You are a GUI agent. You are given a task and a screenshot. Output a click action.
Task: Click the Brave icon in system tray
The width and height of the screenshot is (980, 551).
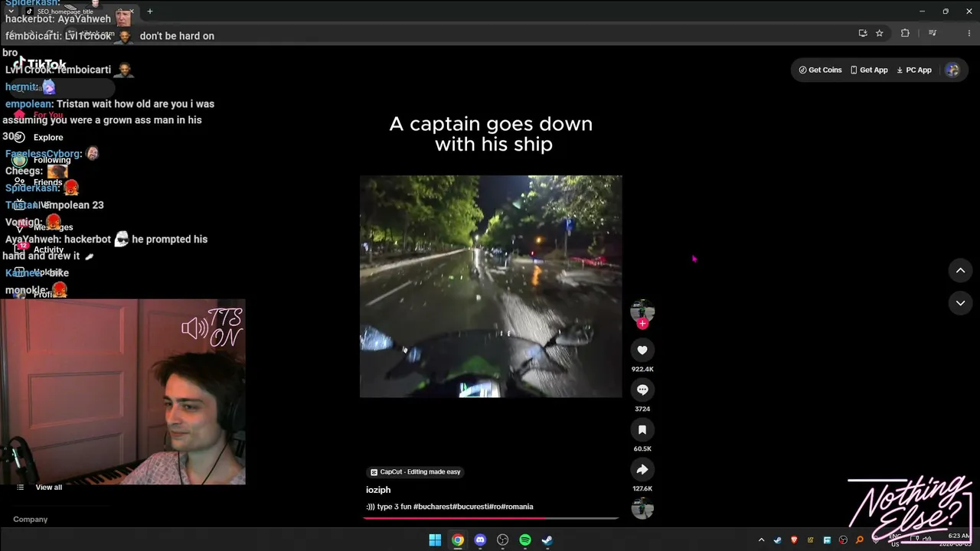point(794,540)
